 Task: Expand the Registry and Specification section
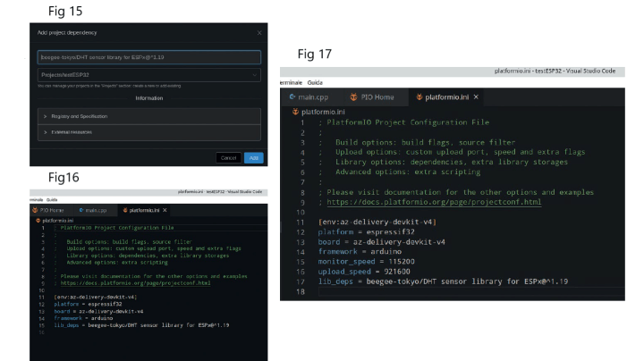pos(148,116)
